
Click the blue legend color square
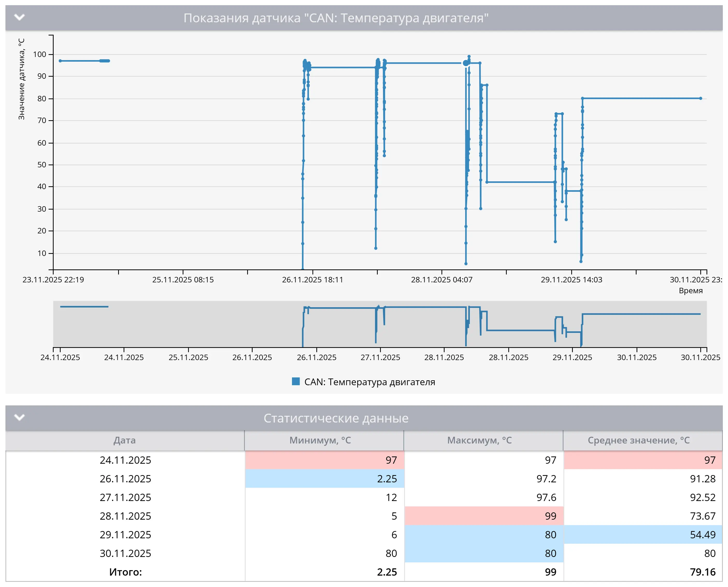[x=296, y=381]
